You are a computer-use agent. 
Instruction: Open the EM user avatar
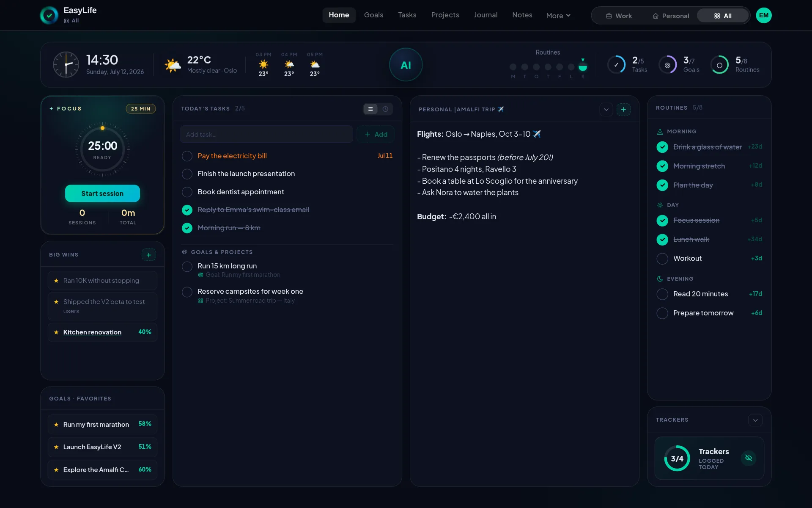click(763, 15)
